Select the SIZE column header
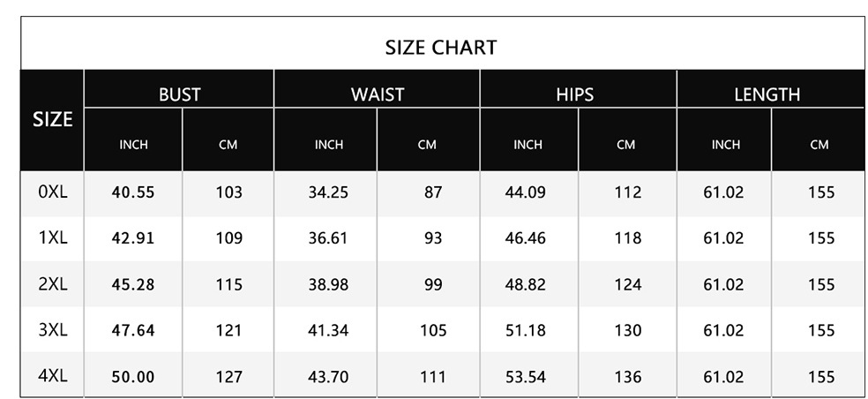 (52, 120)
